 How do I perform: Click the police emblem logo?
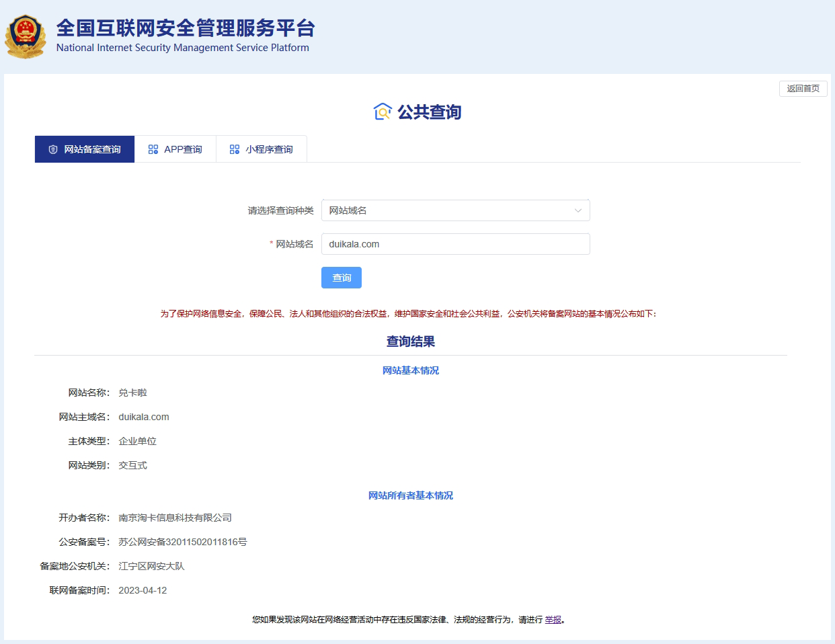26,36
